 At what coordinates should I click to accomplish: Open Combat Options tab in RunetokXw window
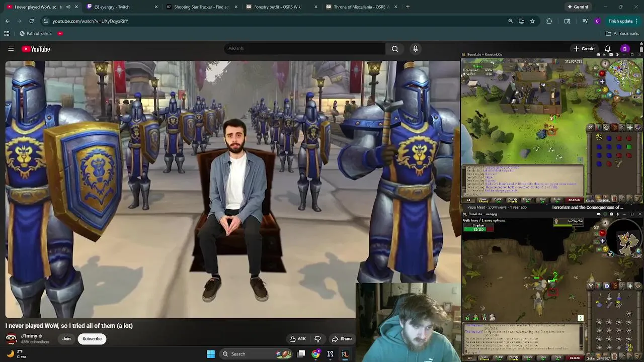point(590,127)
